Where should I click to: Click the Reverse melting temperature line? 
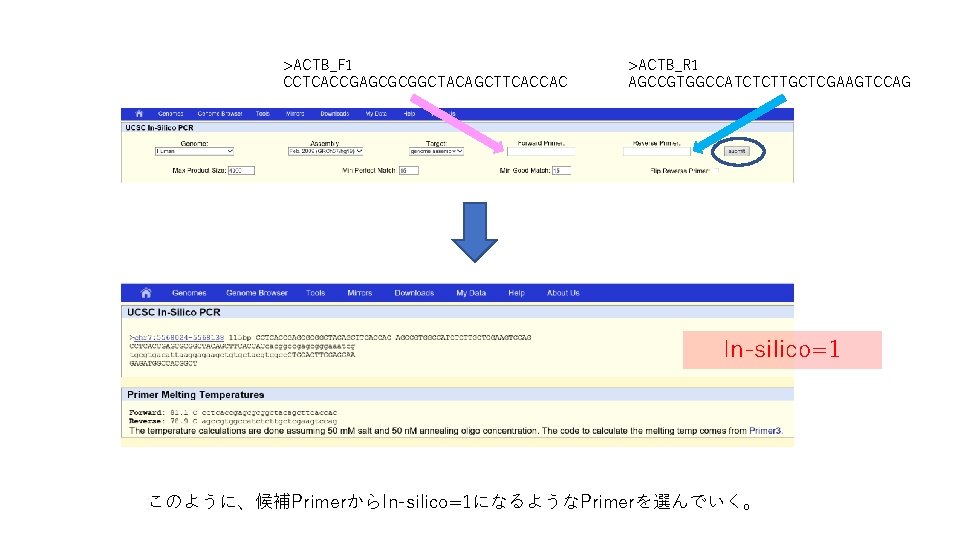coord(233,421)
